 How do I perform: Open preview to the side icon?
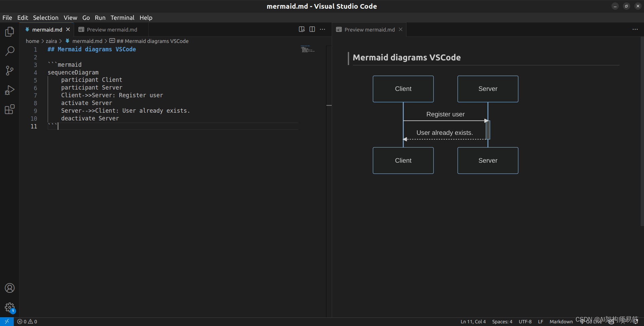click(x=302, y=30)
